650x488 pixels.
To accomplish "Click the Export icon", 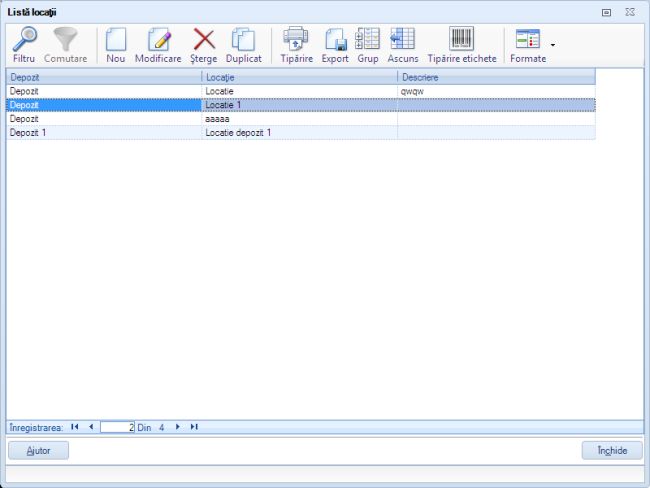I will click(x=335, y=45).
